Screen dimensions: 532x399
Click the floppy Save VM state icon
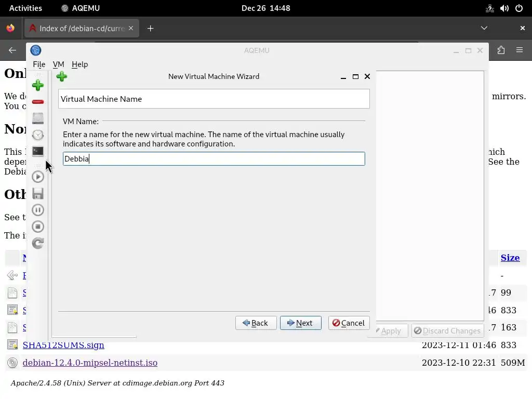pyautogui.click(x=37, y=193)
